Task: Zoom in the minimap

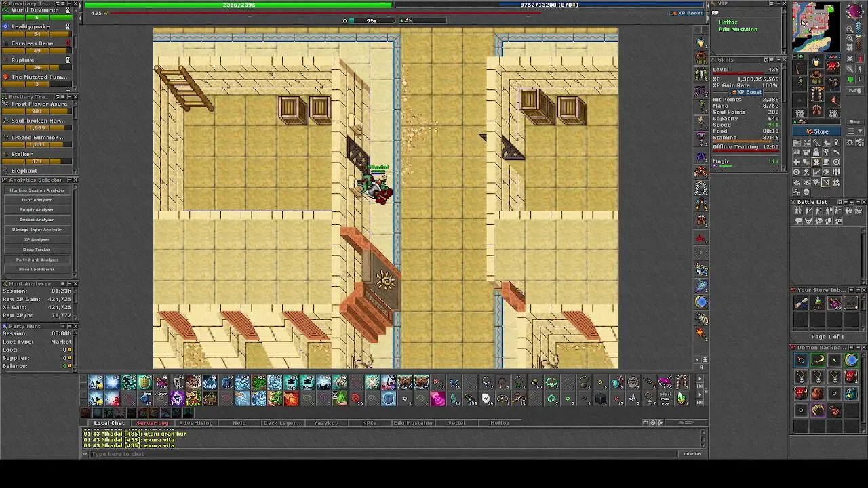Action: 850,39
